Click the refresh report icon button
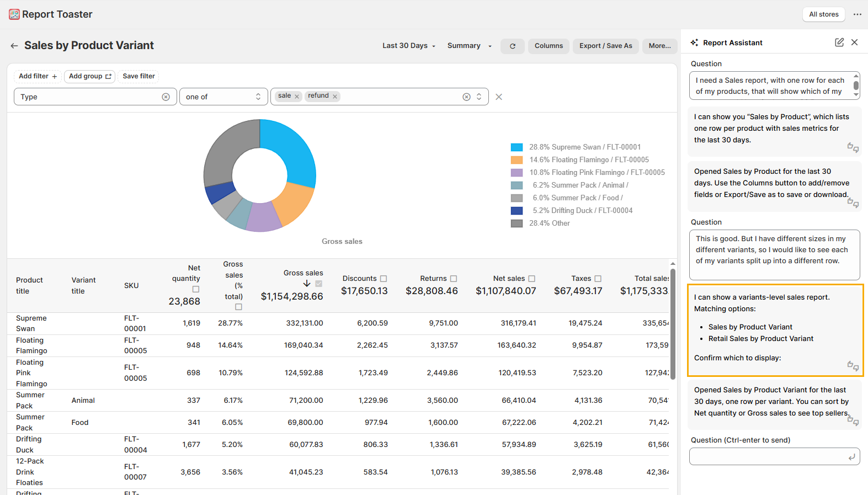Image resolution: width=868 pixels, height=495 pixels. [512, 46]
